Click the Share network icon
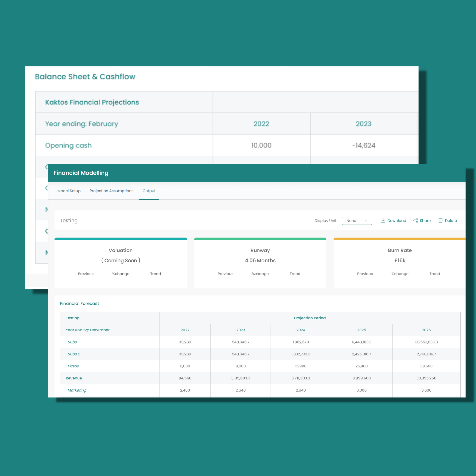Screen dimensions: 476x476 (416, 221)
